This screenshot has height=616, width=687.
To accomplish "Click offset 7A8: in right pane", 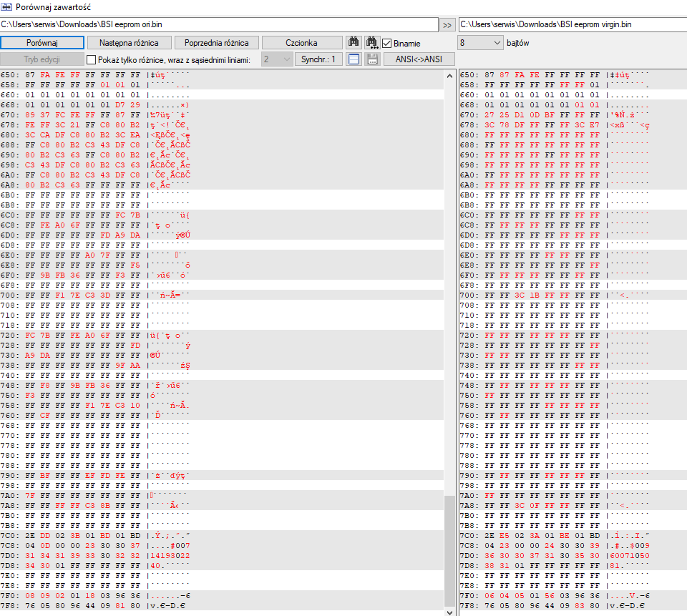I will [x=469, y=506].
